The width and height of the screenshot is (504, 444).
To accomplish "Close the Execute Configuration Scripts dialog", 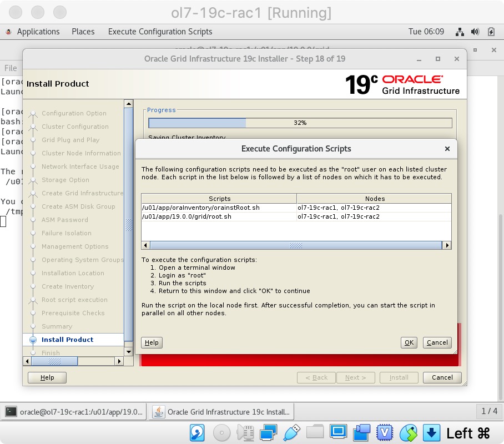I will 447,149.
